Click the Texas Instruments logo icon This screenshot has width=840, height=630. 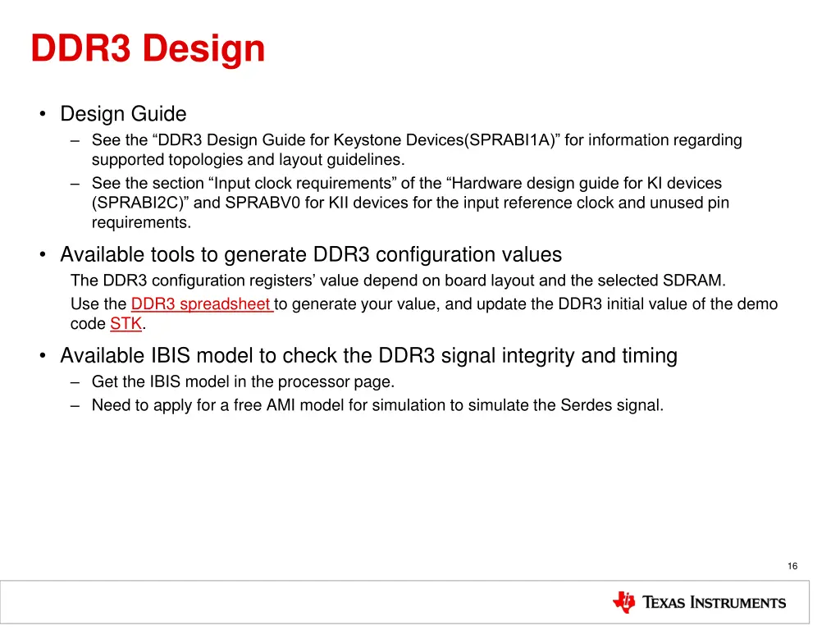[x=624, y=602]
